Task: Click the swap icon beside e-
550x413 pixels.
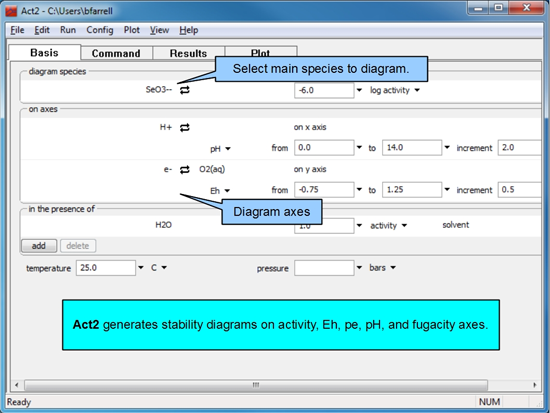Action: pyautogui.click(x=185, y=169)
